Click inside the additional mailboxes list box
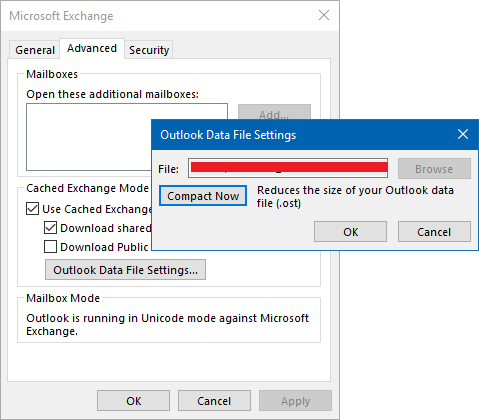The width and height of the screenshot is (479, 420). pos(89,137)
